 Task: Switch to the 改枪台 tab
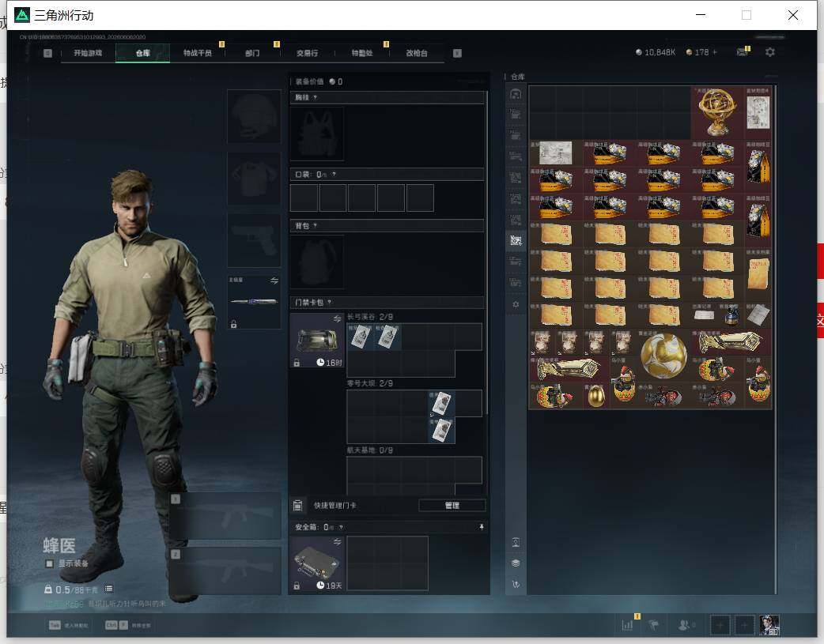416,53
